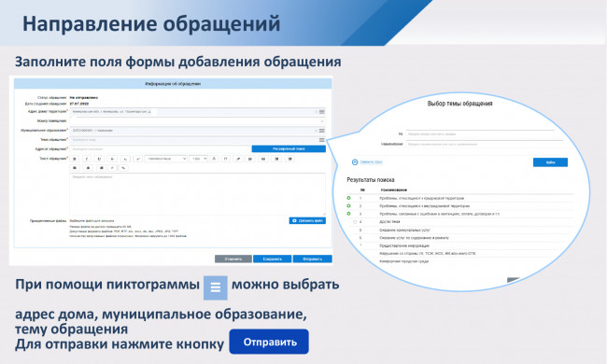
Task: Select radio button for topic number 4
Action: coord(355,222)
